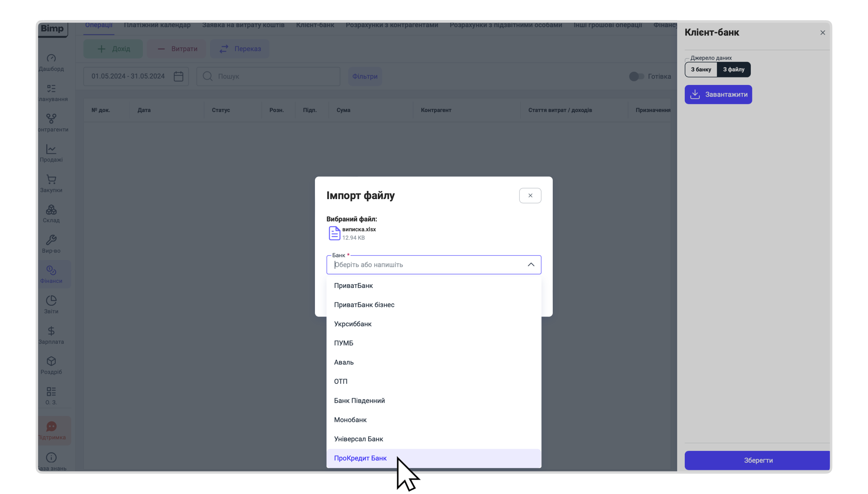Click the № док. column header
868x494 pixels.
tap(101, 110)
